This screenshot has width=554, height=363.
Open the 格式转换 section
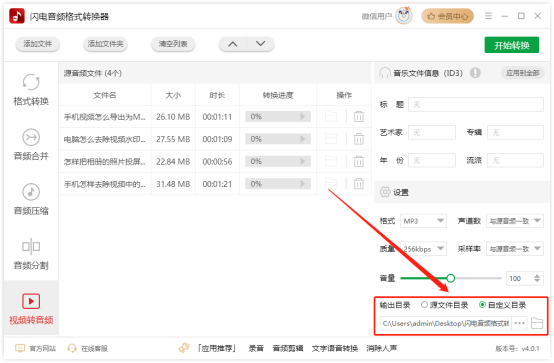pyautogui.click(x=31, y=90)
